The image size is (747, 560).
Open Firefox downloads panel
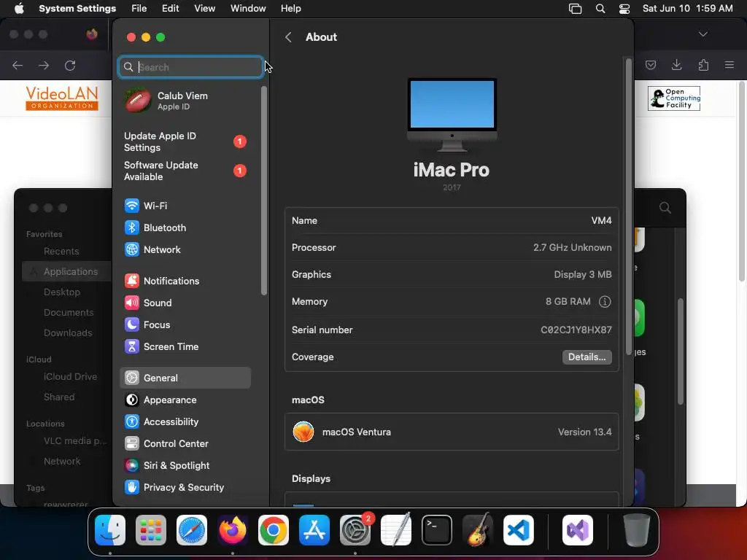click(676, 65)
